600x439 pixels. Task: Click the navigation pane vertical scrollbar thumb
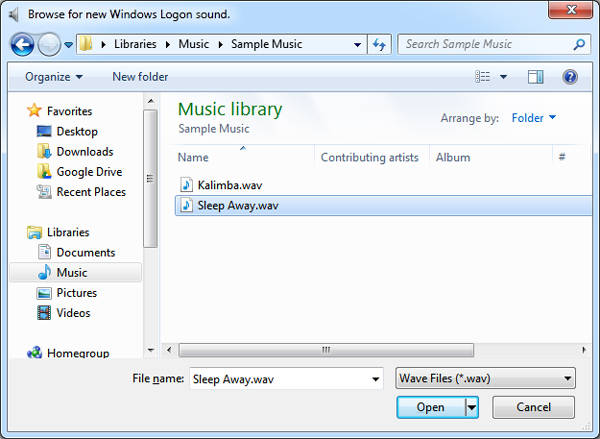tap(150, 179)
